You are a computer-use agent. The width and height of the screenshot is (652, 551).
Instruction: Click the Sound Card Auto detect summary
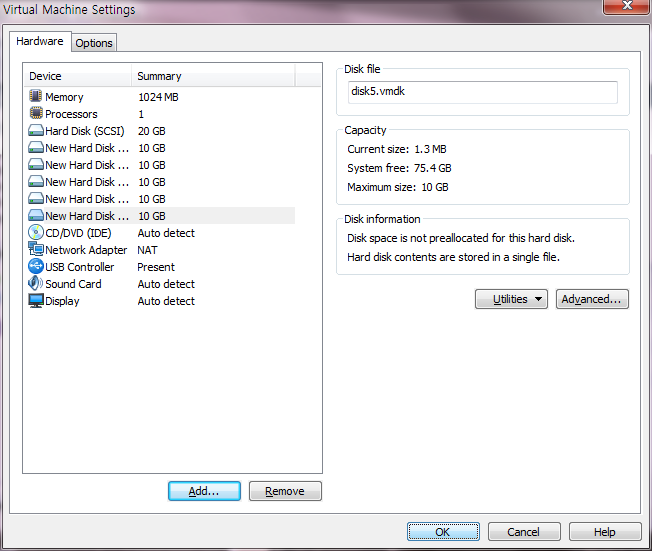[x=166, y=284]
